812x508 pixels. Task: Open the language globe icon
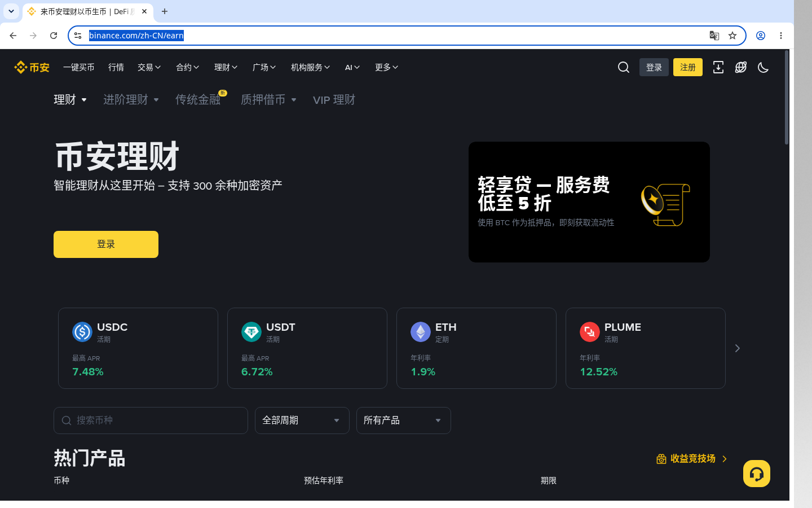[741, 67]
